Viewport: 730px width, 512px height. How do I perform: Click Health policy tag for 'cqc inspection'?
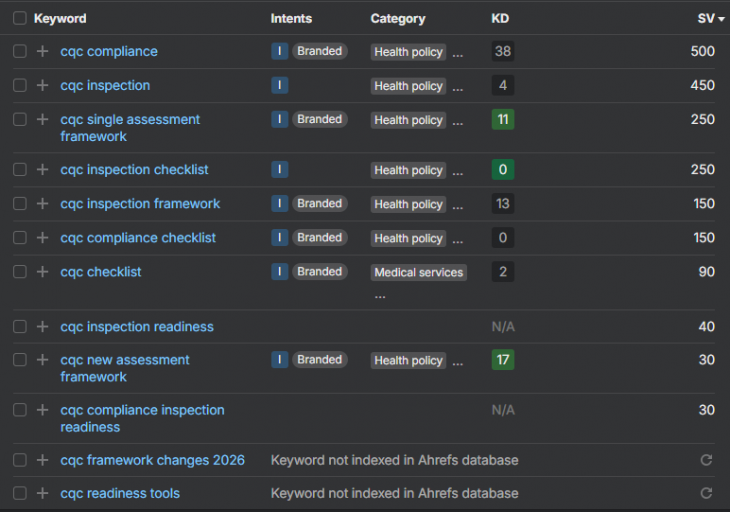(408, 86)
